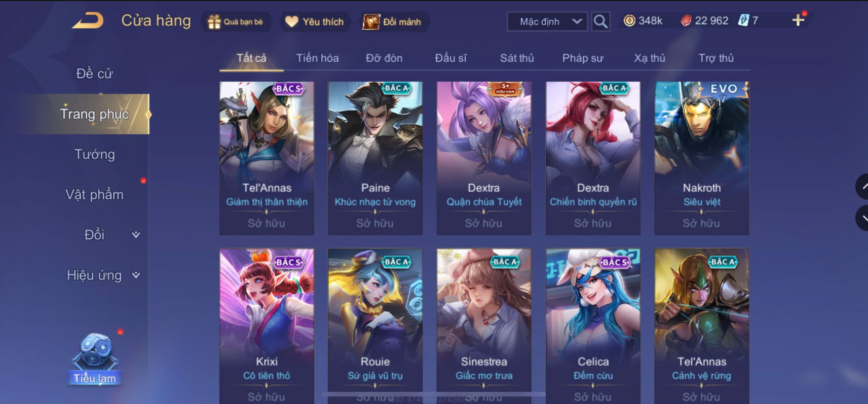Tap the red ruby currency icon
This screenshot has height=404, width=868.
(x=686, y=21)
